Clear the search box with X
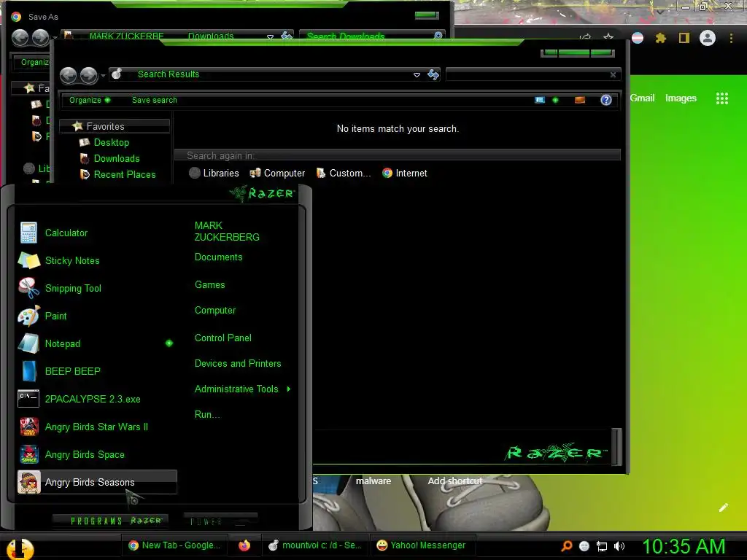The width and height of the screenshot is (747, 560). (613, 75)
